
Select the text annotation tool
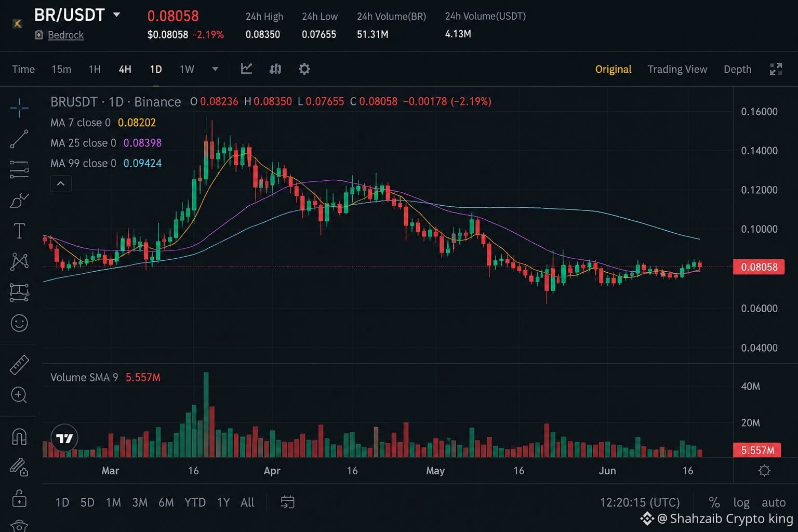coord(19,231)
